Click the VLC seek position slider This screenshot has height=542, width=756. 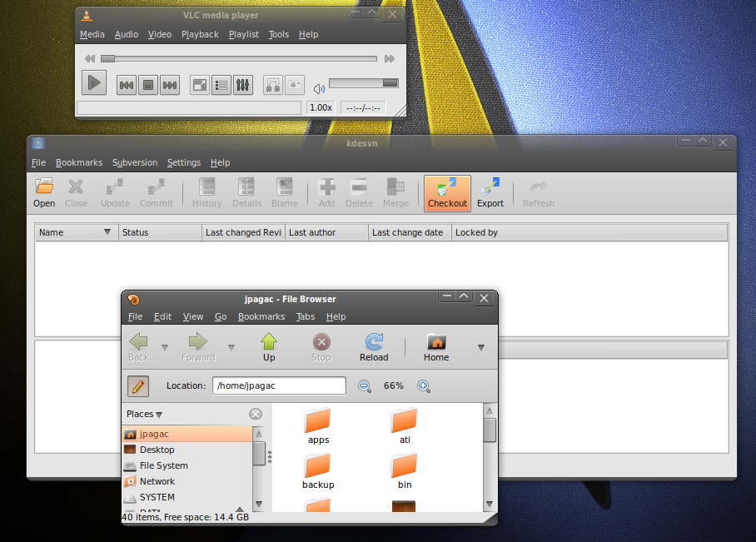239,59
